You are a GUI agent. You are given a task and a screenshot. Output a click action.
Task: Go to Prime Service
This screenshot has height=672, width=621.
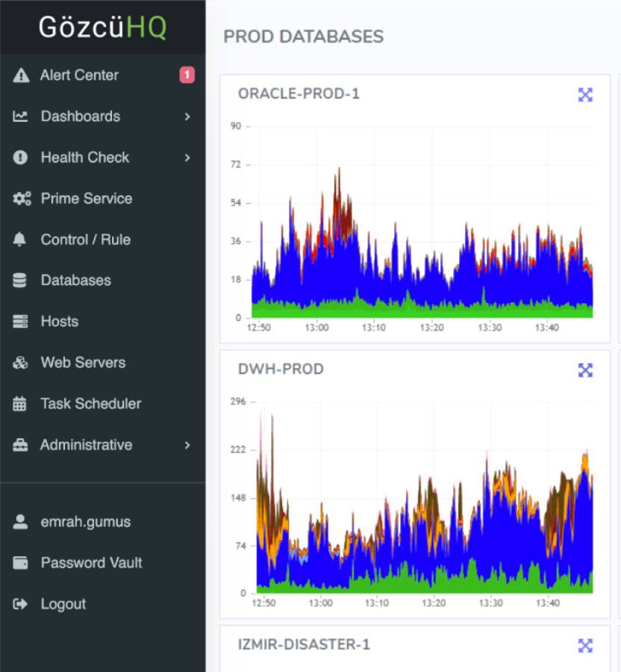click(x=103, y=199)
